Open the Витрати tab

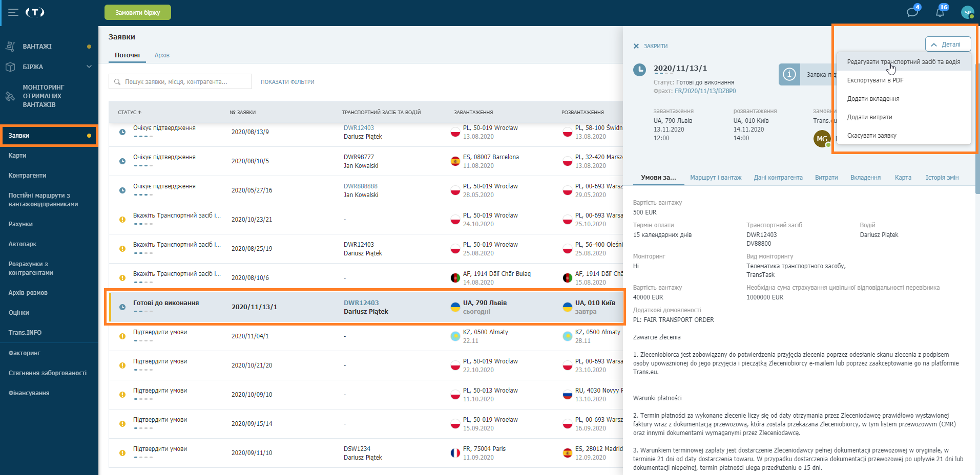tap(826, 178)
